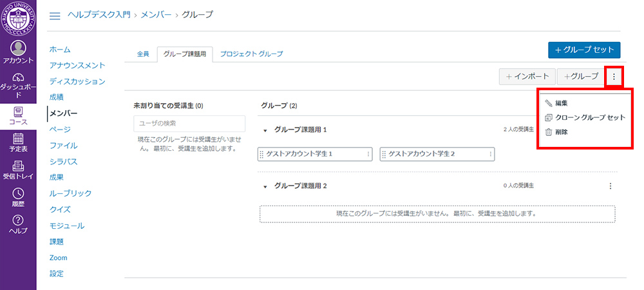The image size is (644, 290).
Task: Go to Dashboard via sidebar icon
Action: 18,84
